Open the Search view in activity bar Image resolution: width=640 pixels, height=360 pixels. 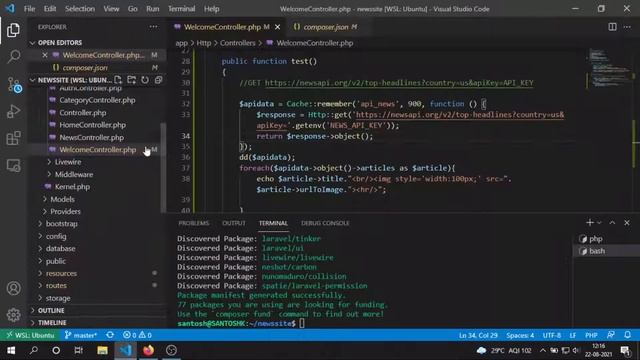(x=13, y=56)
